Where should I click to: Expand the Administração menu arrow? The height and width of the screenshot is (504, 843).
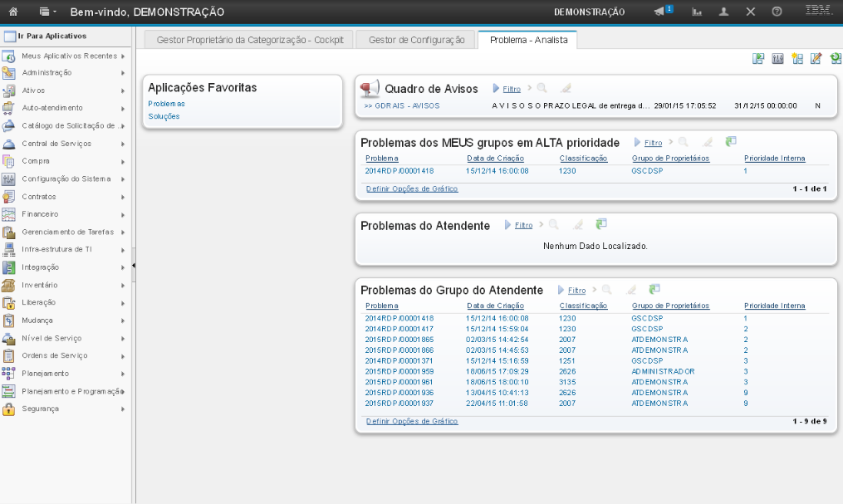click(x=123, y=73)
